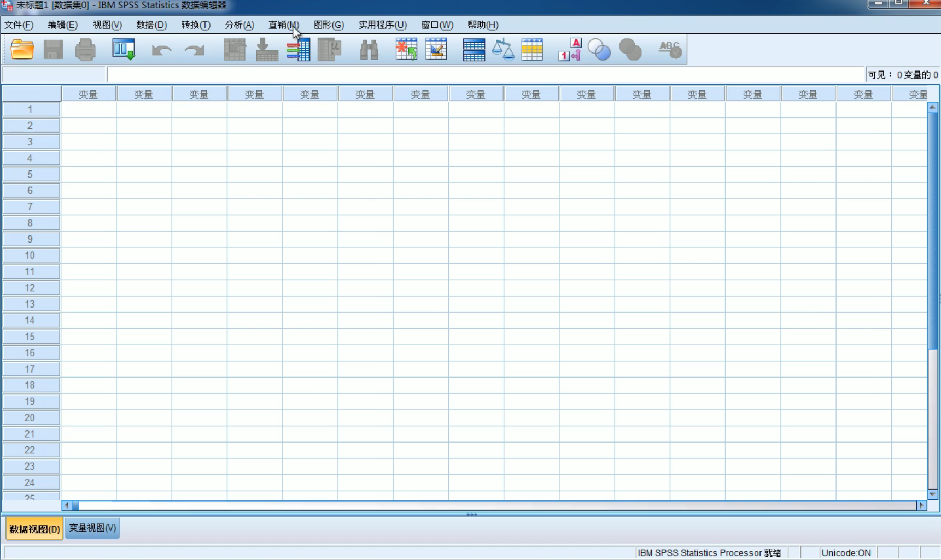Click the Insert Variable toolbar icon

[436, 50]
